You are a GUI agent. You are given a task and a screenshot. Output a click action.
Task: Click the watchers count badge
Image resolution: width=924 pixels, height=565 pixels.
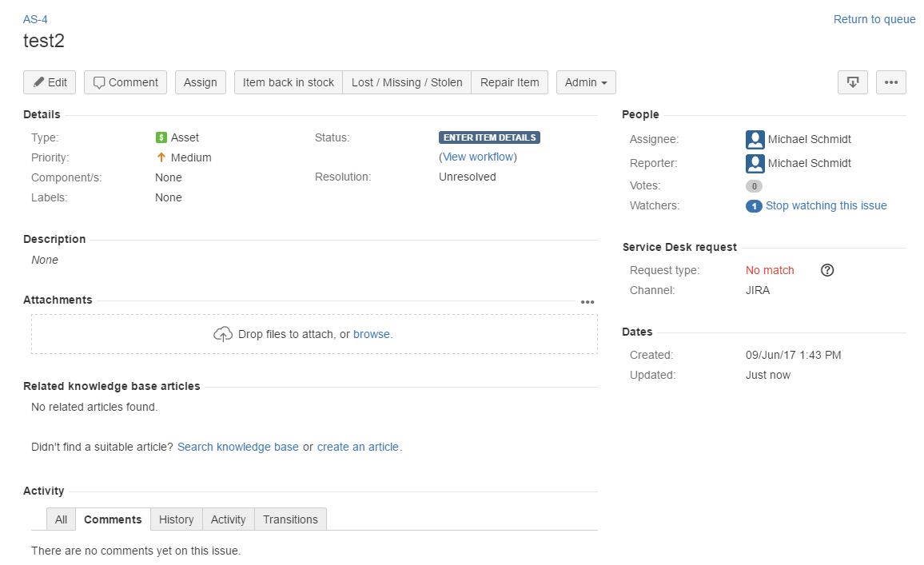coord(754,206)
